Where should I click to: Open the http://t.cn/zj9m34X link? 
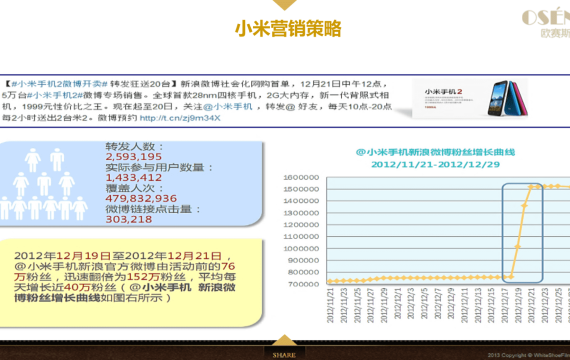click(x=180, y=118)
